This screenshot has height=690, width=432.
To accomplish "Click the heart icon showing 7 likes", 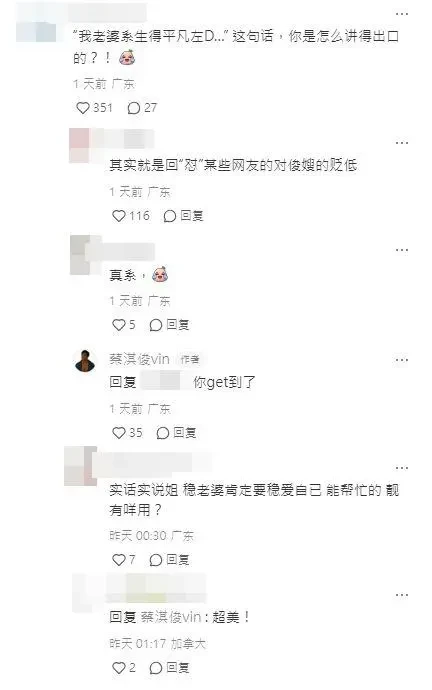I will pyautogui.click(x=119, y=560).
